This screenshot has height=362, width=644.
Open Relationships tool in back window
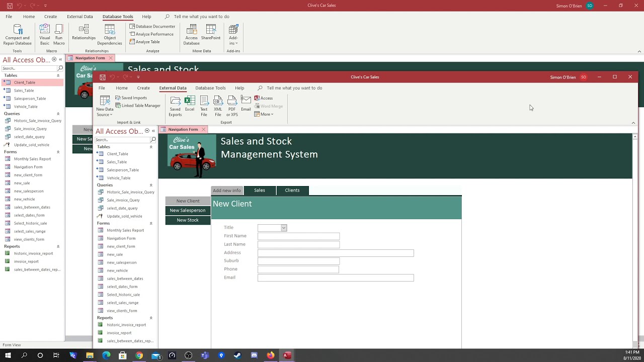(84, 32)
